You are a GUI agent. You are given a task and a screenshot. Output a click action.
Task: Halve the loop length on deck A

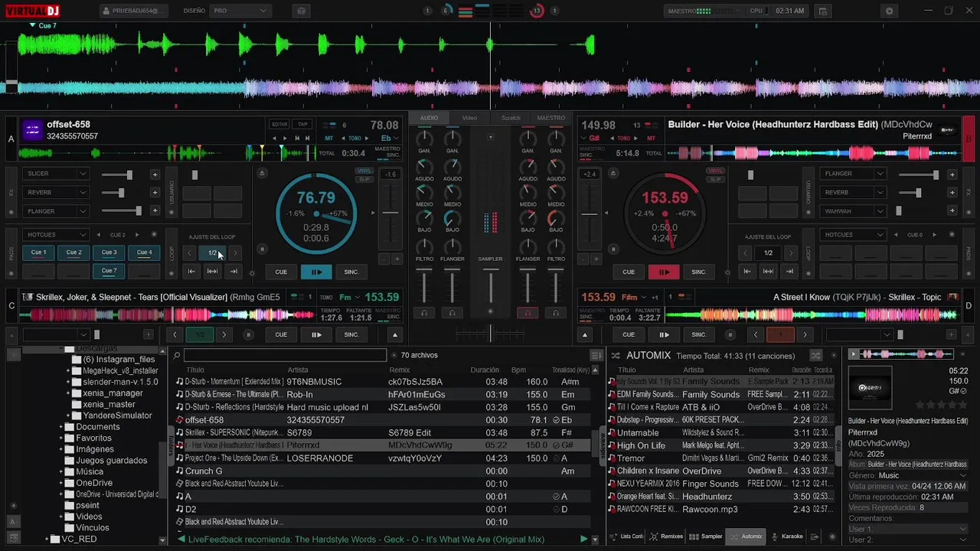(x=191, y=253)
